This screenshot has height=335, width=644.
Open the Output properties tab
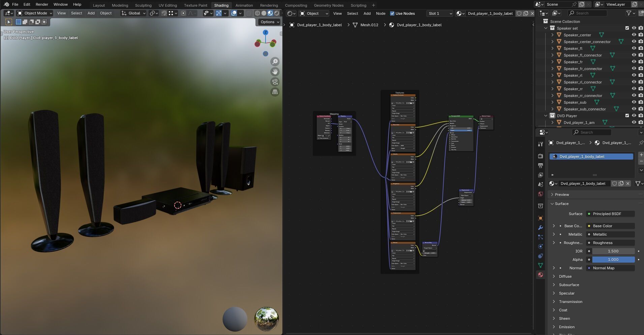tap(541, 166)
